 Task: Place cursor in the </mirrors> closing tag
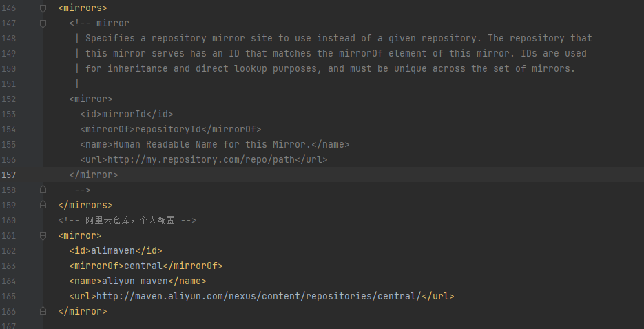85,205
